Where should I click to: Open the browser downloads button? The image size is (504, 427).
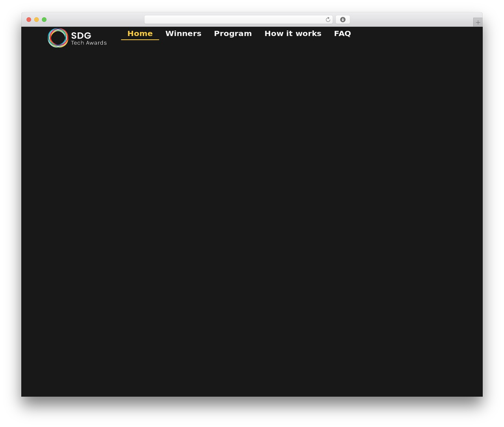tap(343, 20)
